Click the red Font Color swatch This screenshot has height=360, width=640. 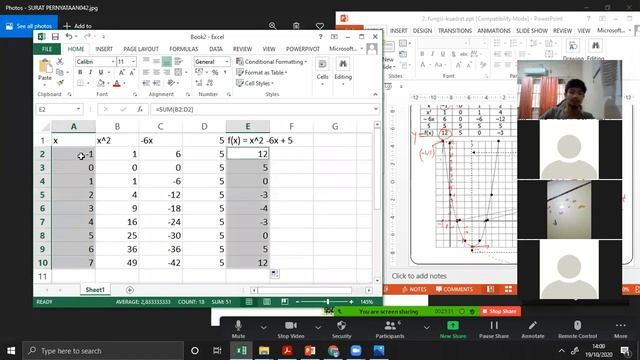(117, 83)
